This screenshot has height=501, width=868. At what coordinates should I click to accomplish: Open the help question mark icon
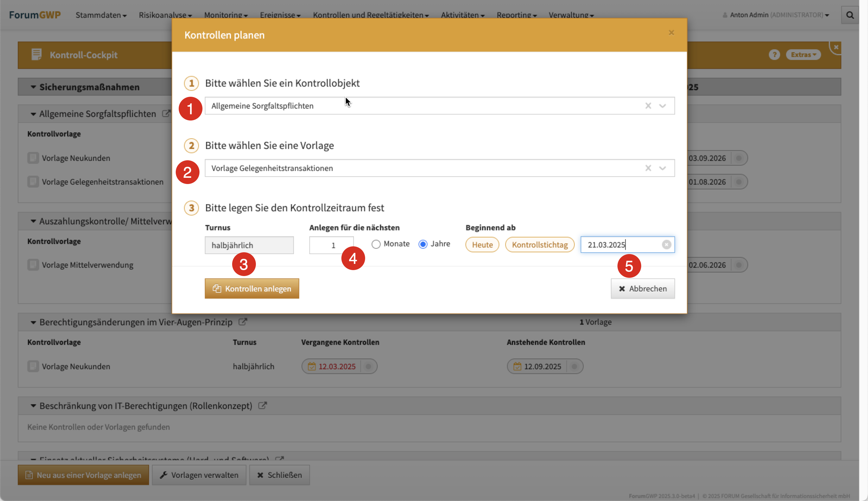click(x=774, y=55)
